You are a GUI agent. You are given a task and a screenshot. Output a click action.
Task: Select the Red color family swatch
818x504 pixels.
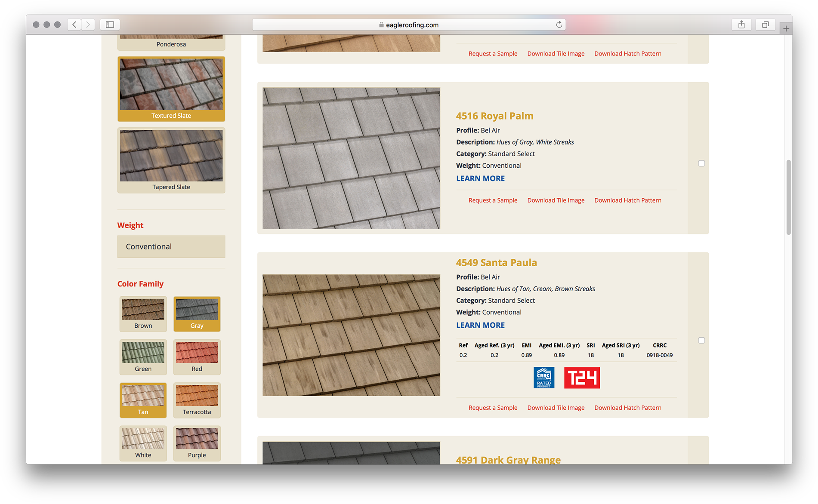[x=197, y=357]
